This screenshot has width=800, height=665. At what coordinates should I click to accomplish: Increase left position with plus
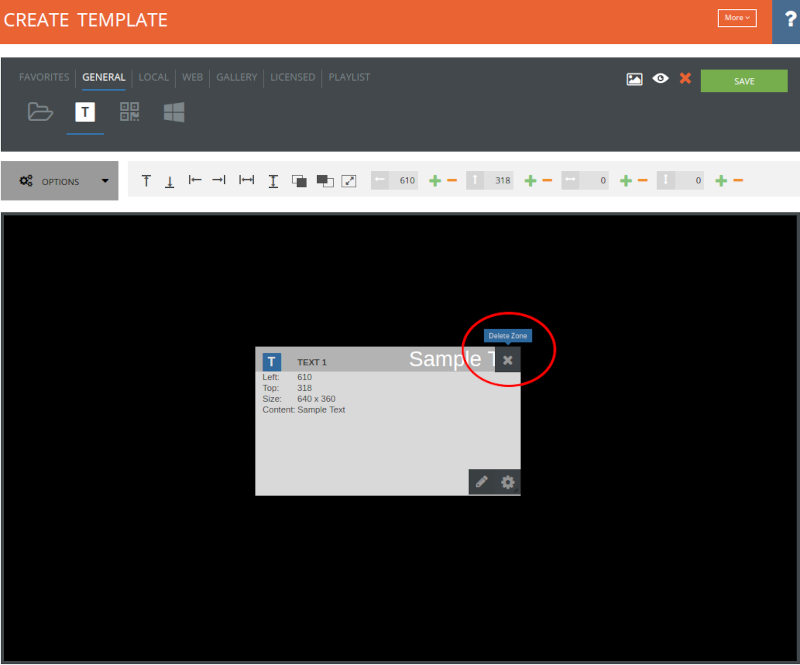[435, 181]
